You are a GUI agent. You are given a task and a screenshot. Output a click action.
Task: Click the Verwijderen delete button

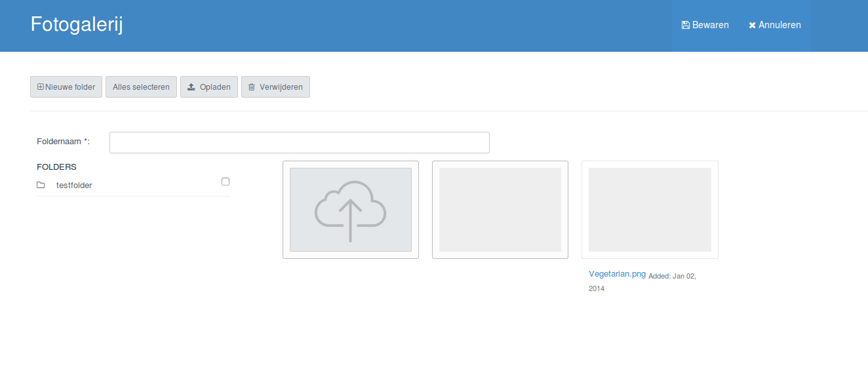point(275,87)
